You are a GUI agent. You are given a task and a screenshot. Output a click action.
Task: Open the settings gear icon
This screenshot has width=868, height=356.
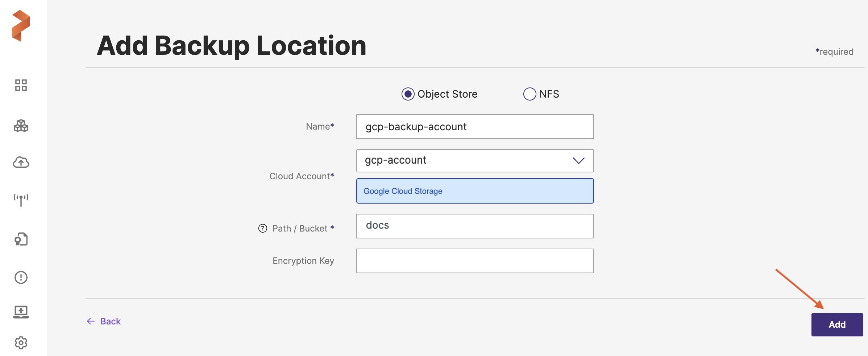[x=21, y=343]
